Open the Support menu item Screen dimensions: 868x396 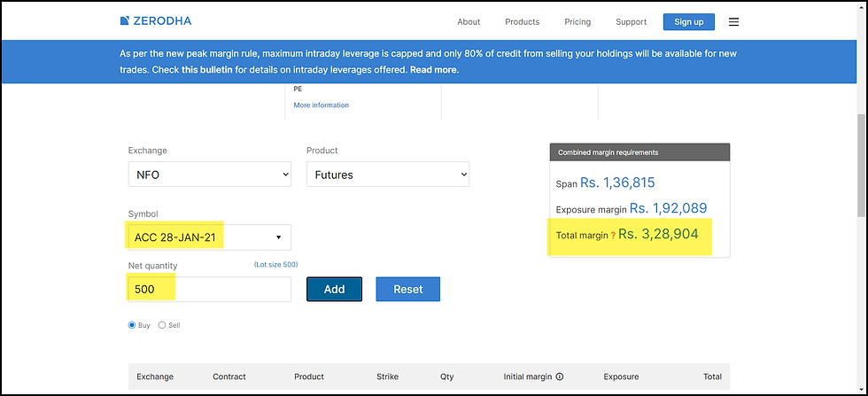click(631, 22)
